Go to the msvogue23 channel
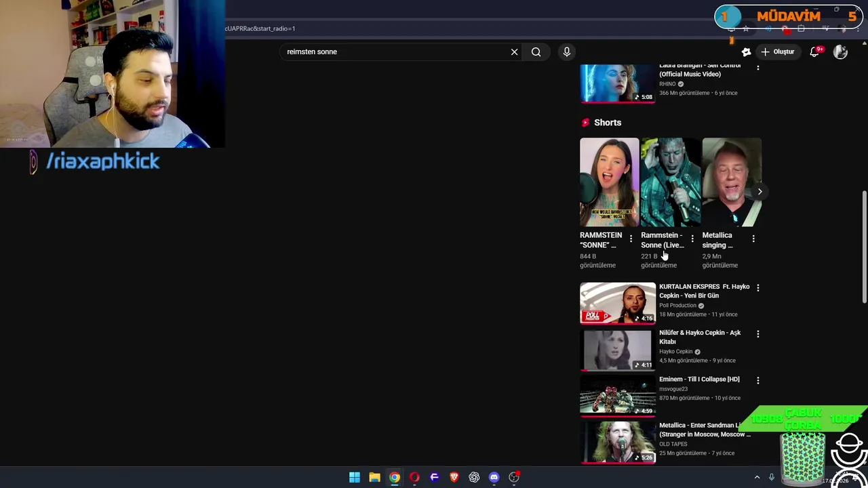Viewport: 868px width, 488px height. tap(673, 389)
